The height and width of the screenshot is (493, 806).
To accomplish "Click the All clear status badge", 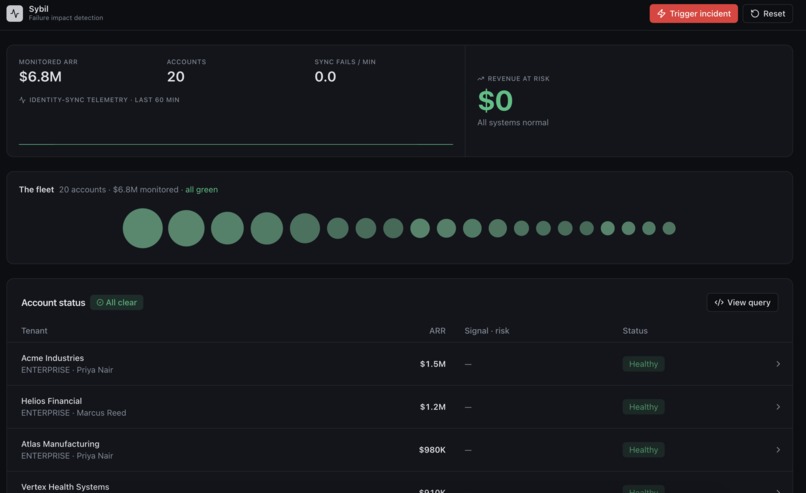I will pyautogui.click(x=117, y=302).
